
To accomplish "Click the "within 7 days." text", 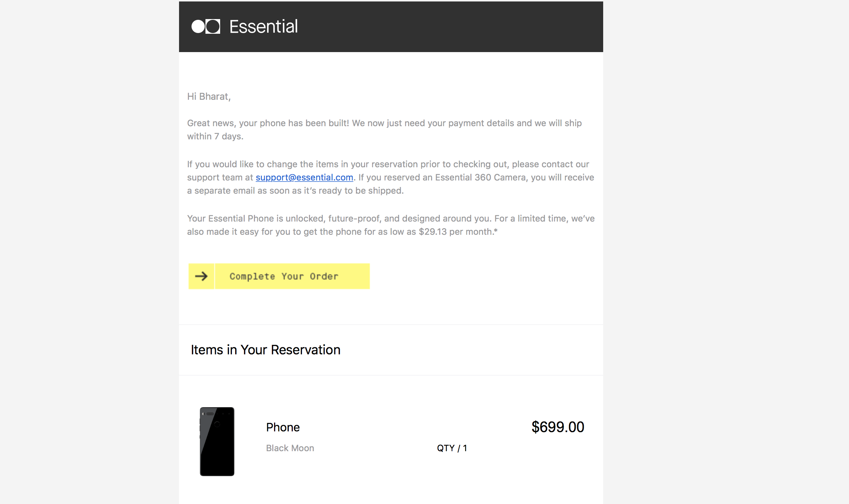I will [x=215, y=136].
